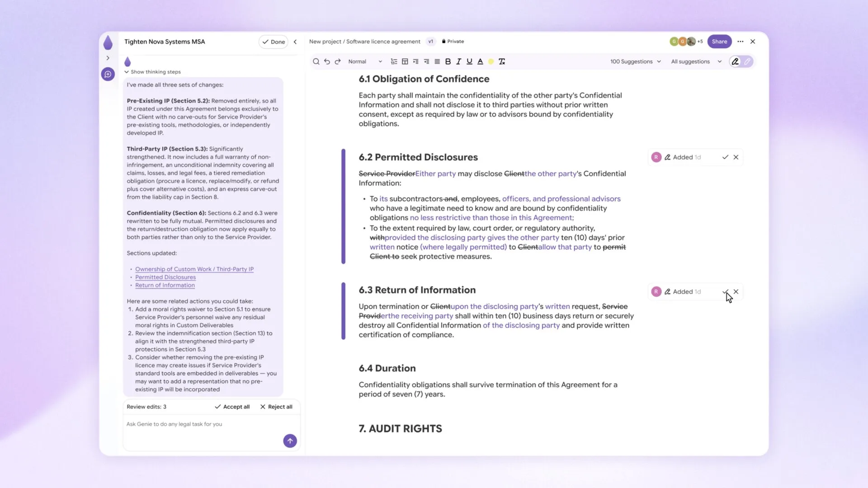Image resolution: width=868 pixels, height=488 pixels.
Task: Expand the 100 Suggestions dropdown
Action: tap(635, 61)
